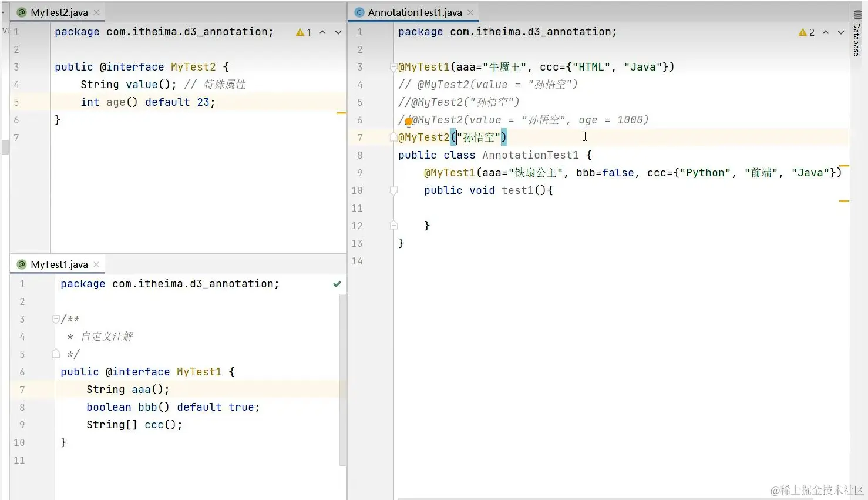Select the MyTest1.java tab
868x500 pixels.
tap(59, 264)
